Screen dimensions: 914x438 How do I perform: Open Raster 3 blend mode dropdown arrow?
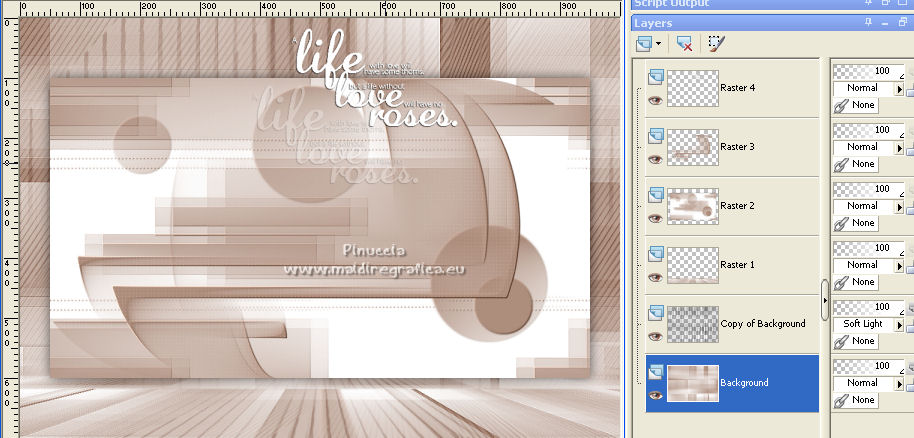coord(899,148)
